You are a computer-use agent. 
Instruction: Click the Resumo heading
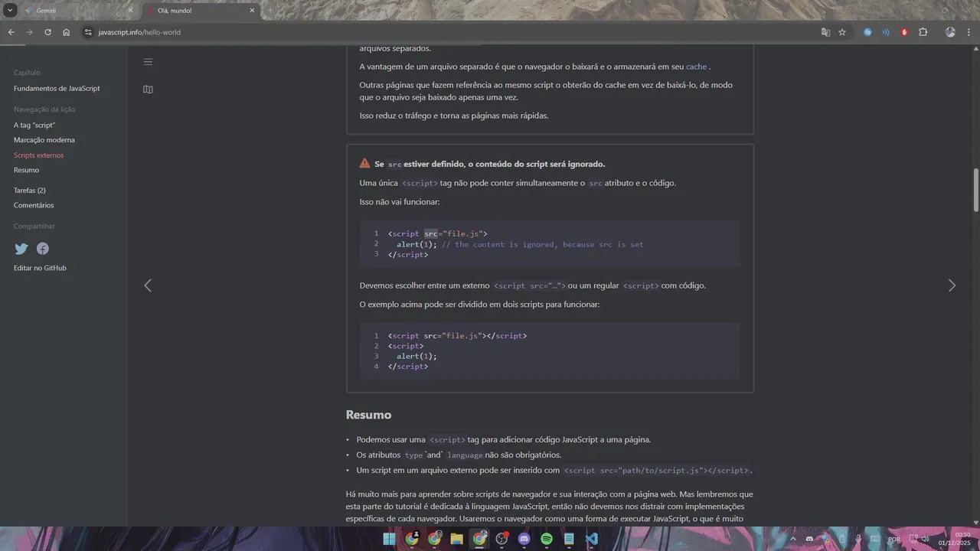click(x=368, y=415)
